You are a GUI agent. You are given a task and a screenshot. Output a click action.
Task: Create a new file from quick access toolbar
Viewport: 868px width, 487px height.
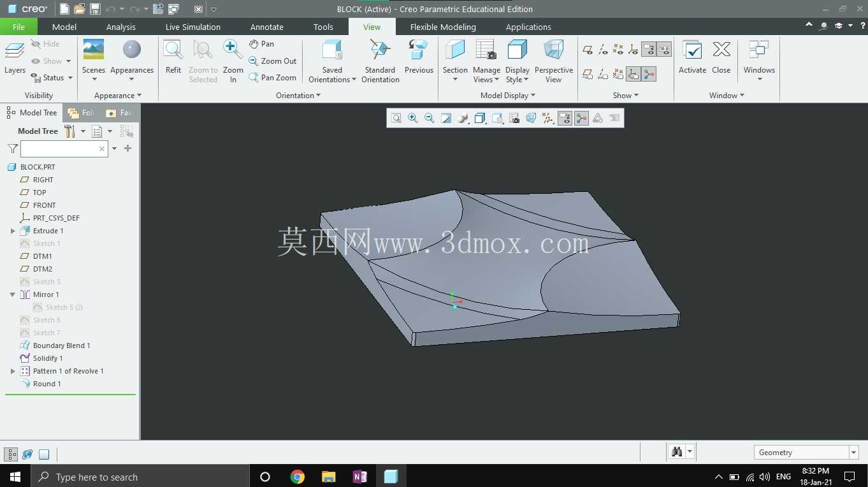click(x=64, y=9)
